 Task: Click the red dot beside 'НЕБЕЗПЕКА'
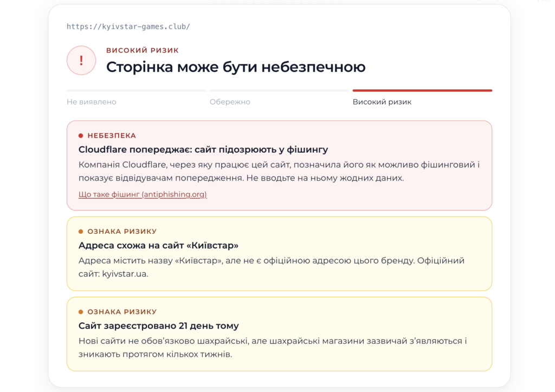click(81, 136)
